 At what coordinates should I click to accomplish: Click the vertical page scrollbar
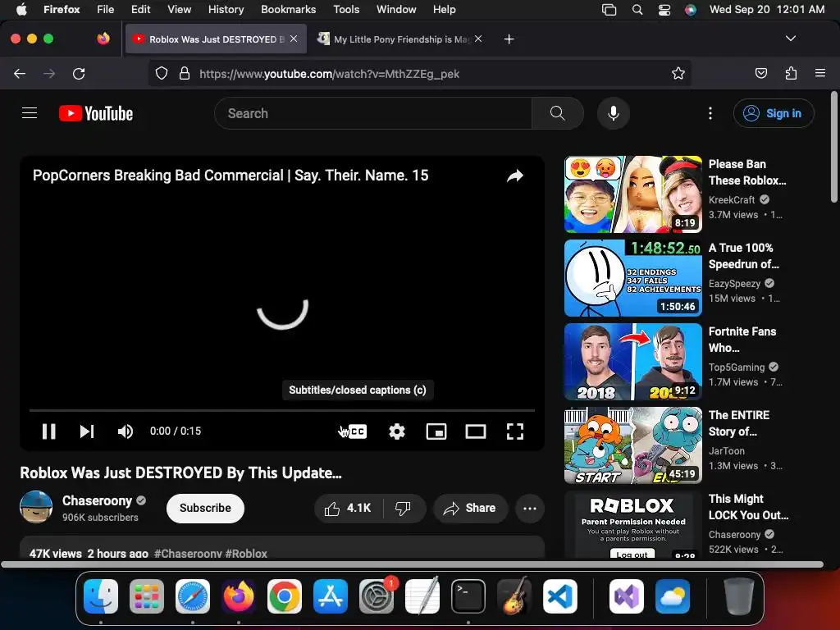point(834,148)
